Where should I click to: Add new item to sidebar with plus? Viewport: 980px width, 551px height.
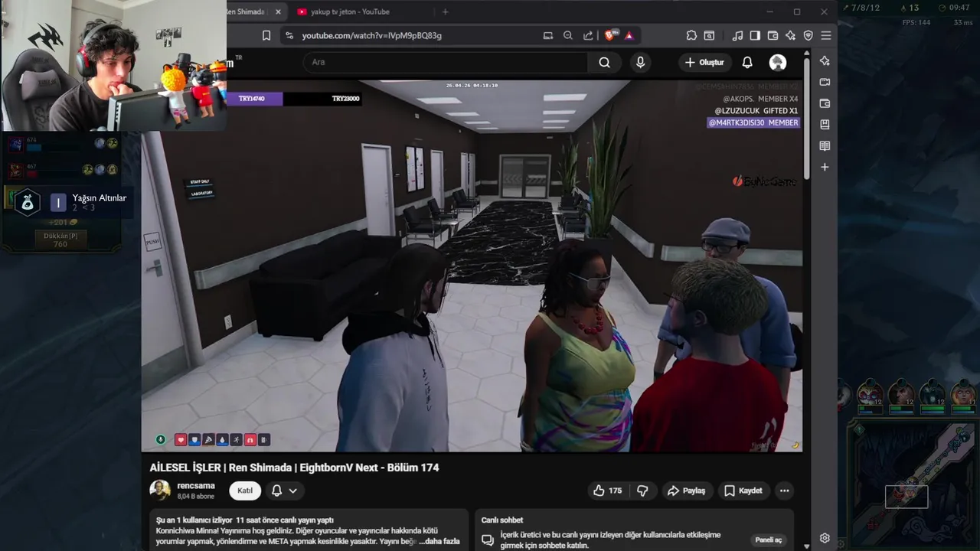pyautogui.click(x=825, y=167)
